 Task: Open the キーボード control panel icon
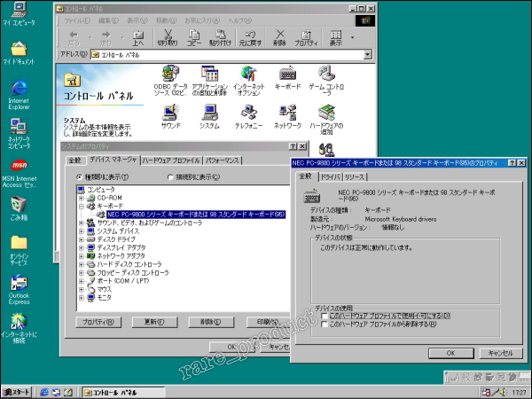pyautogui.click(x=287, y=78)
